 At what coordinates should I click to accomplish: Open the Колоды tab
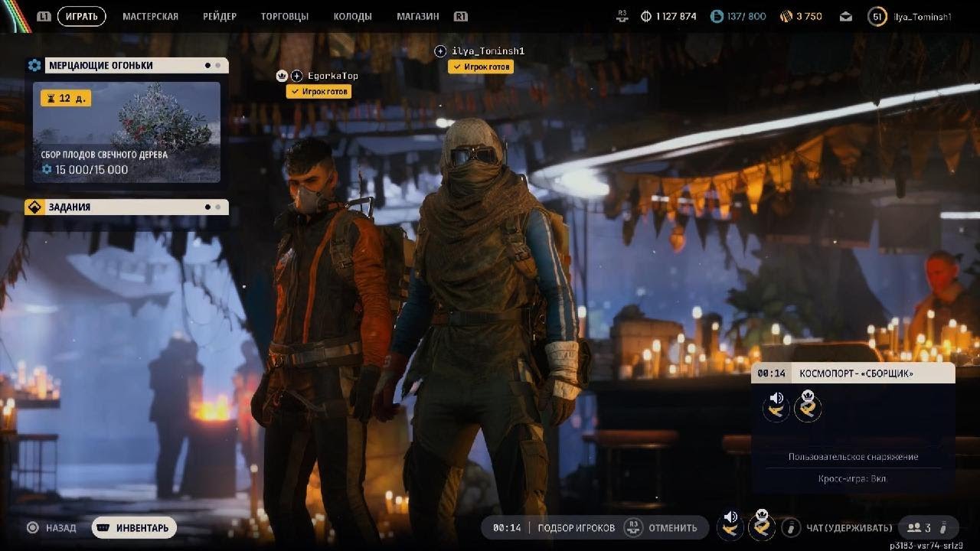click(353, 16)
